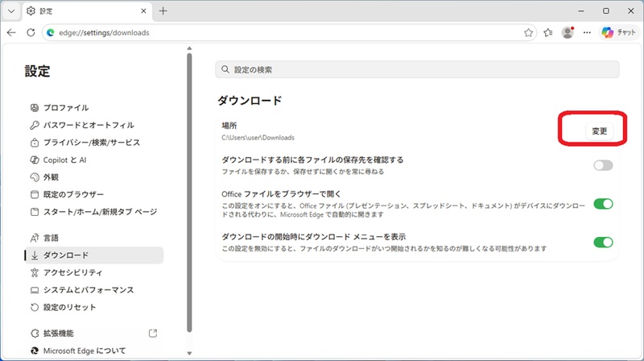
Task: Open パスワードとオートフィル settings
Action: [x=94, y=125]
